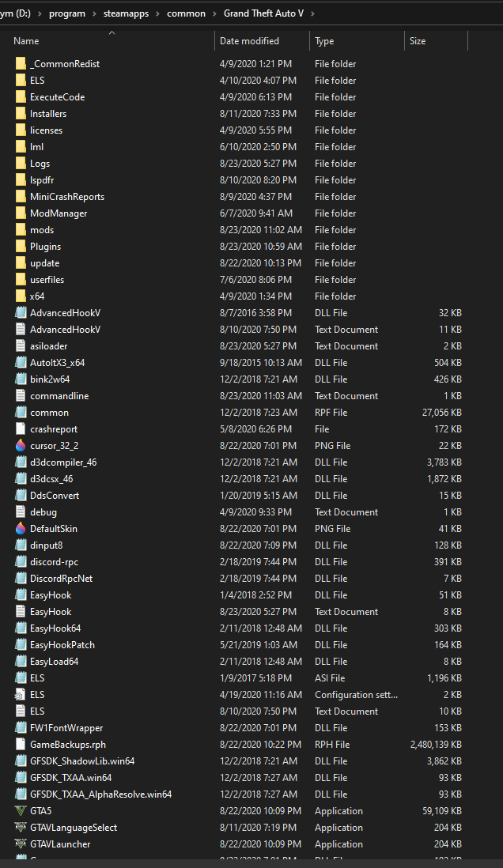Click the asiloader text document icon

[x=21, y=346]
